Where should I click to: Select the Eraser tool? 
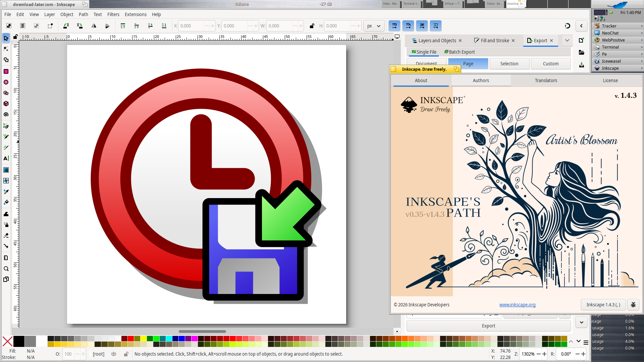(x=6, y=235)
